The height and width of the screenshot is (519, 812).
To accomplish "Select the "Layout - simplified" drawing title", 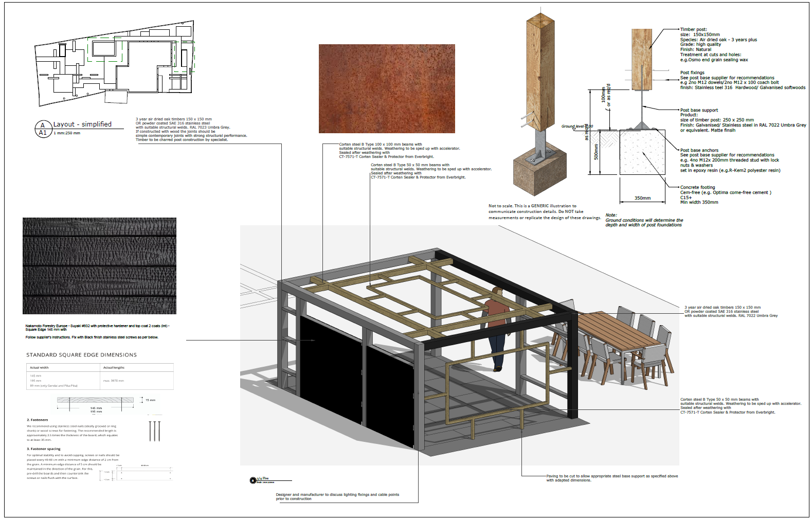I will [x=82, y=124].
